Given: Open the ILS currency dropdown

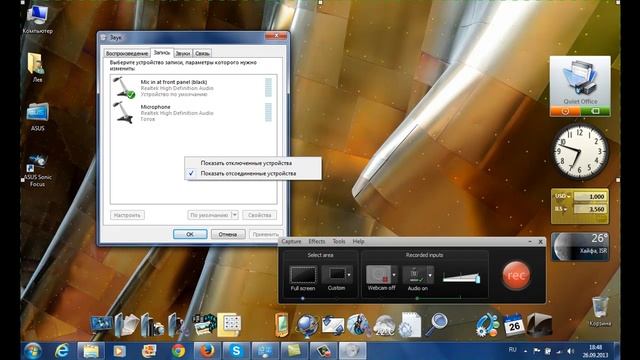Looking at the screenshot, I should (x=560, y=209).
